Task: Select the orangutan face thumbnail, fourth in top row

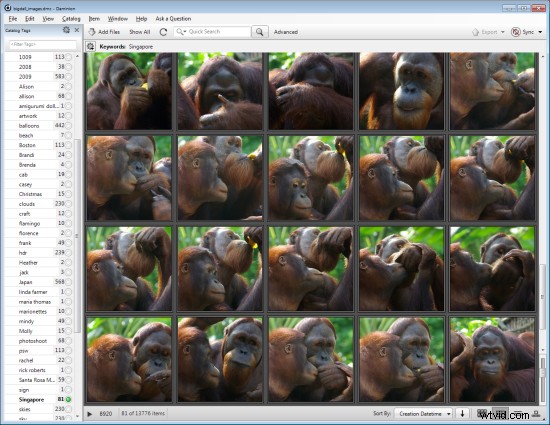Action: coord(402,91)
